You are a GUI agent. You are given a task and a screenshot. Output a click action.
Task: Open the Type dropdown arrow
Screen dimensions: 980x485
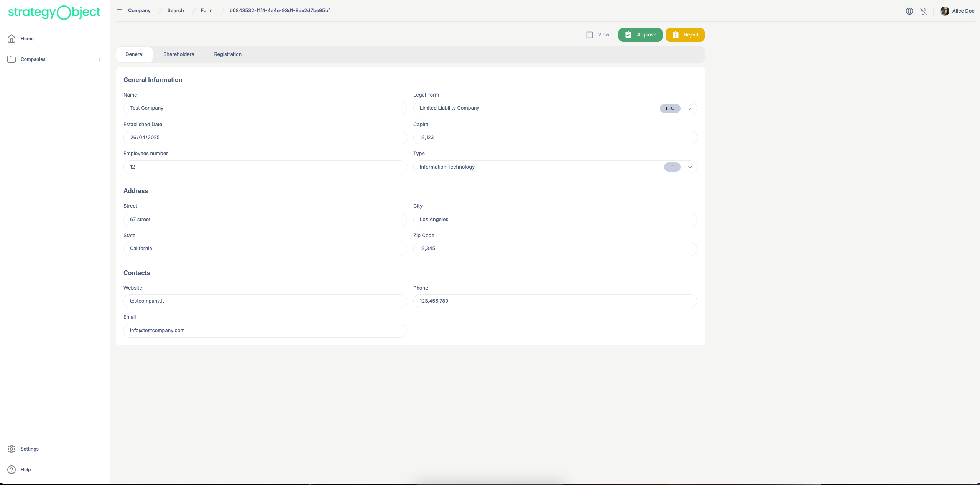point(689,167)
